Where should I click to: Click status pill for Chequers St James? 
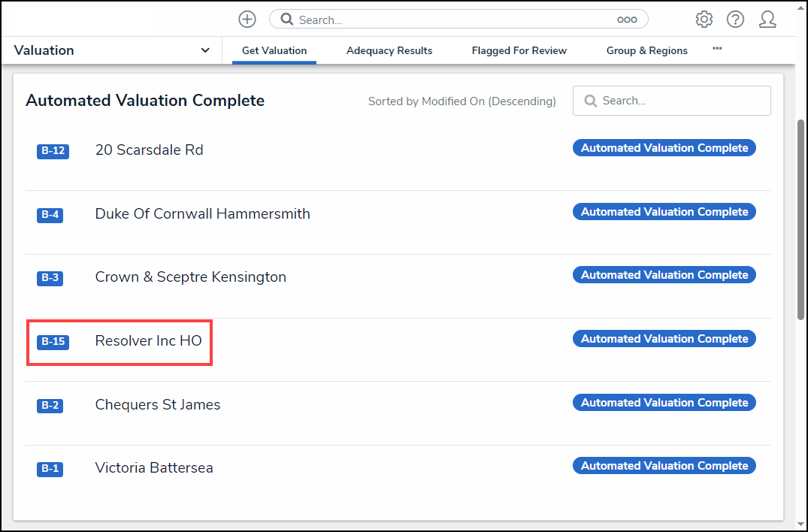(664, 403)
